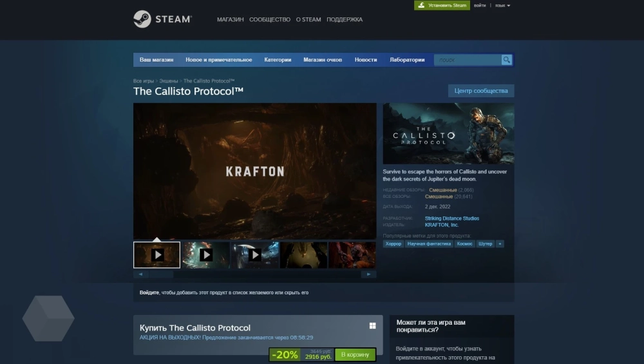644x364 pixels.
Task: Play the second video thumbnail
Action: tap(206, 255)
